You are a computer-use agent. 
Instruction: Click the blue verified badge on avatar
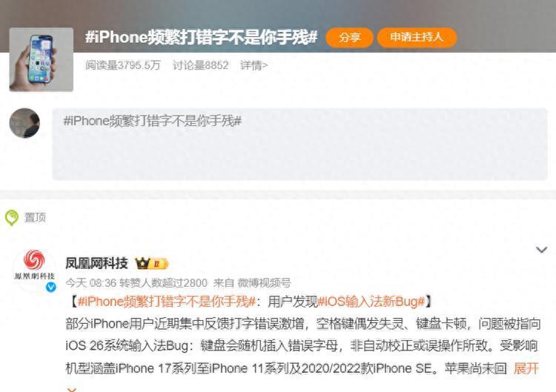50,287
